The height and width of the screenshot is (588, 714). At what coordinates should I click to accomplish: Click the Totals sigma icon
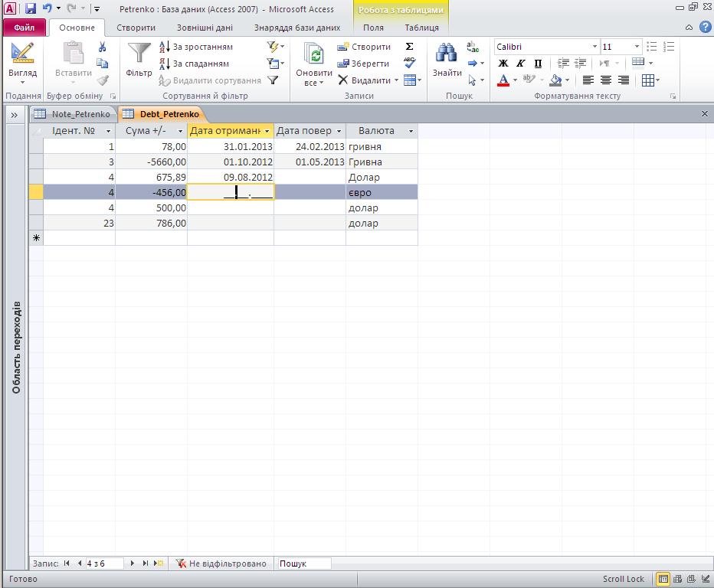click(x=409, y=47)
